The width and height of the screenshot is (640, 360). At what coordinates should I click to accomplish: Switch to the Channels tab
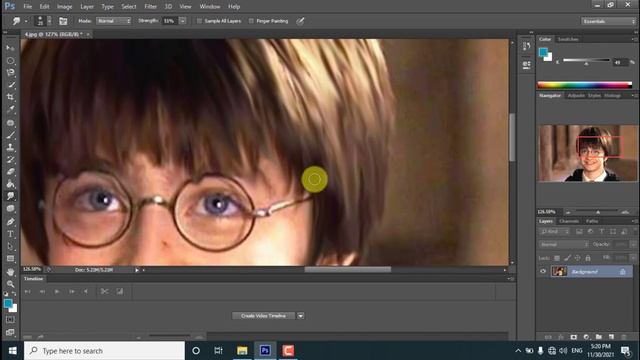[569, 221]
